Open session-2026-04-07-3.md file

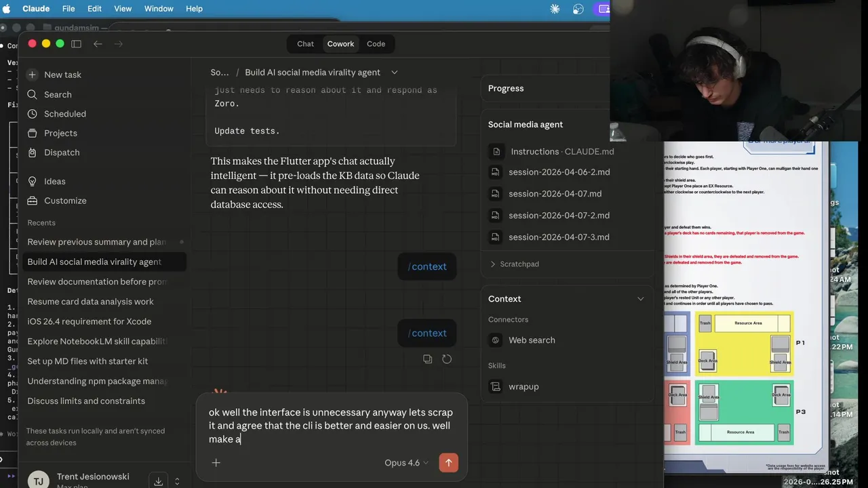(559, 237)
